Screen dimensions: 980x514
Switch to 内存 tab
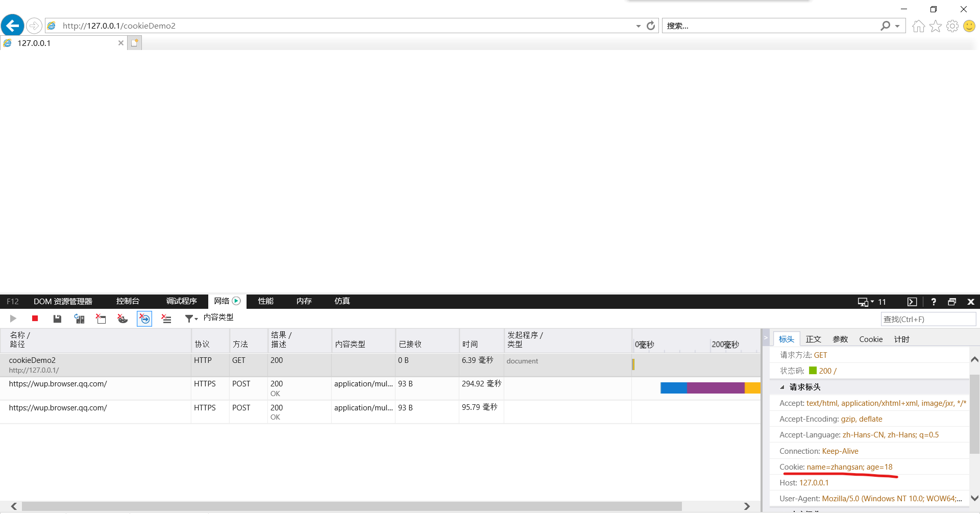(x=304, y=301)
